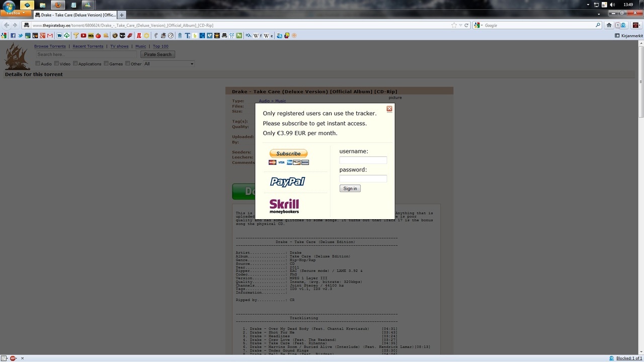Open the Kirjanmerkit bookmarks menu
This screenshot has width=644, height=362.
tap(629, 36)
